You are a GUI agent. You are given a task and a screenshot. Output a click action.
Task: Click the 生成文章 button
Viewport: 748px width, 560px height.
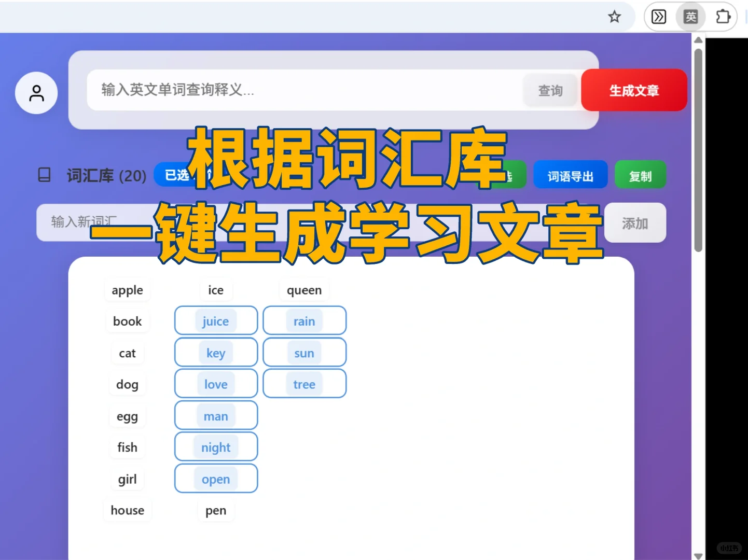[x=633, y=90]
